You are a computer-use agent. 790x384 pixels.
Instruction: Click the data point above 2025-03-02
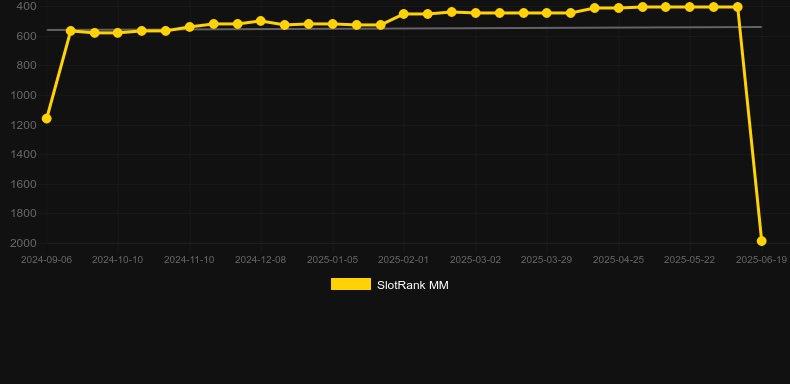(476, 13)
